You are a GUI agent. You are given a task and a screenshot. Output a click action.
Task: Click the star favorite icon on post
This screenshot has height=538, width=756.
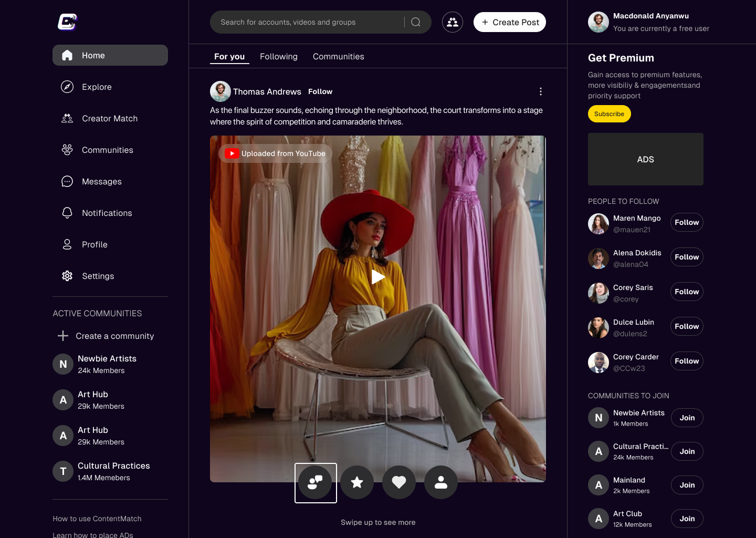point(357,482)
